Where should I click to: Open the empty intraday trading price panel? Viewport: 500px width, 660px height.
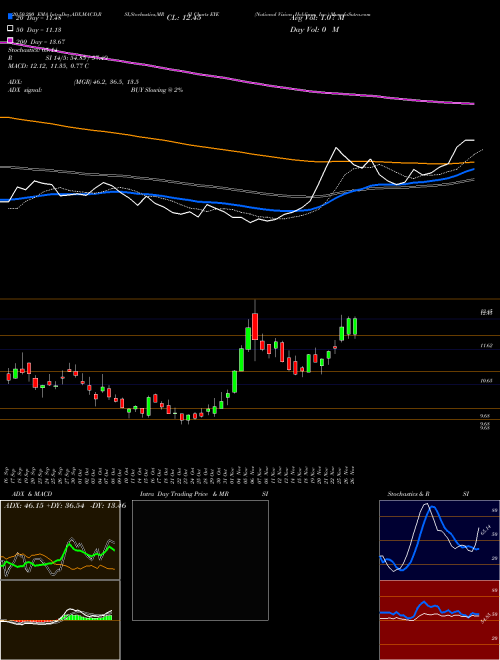[200, 560]
